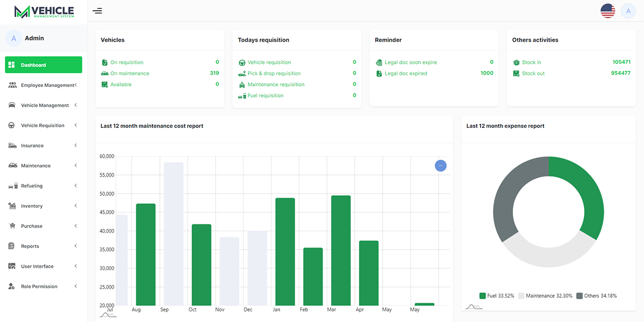Toggle the hamburger sidebar menu icon
This screenshot has width=644, height=322.
coord(97,11)
